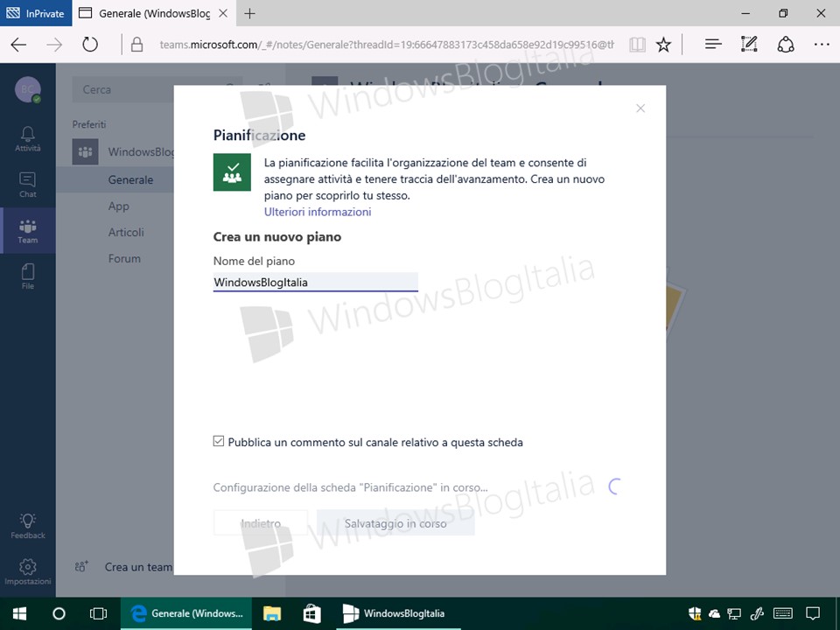Open File Explorer from taskbar
This screenshot has height=630, width=840.
(272, 613)
